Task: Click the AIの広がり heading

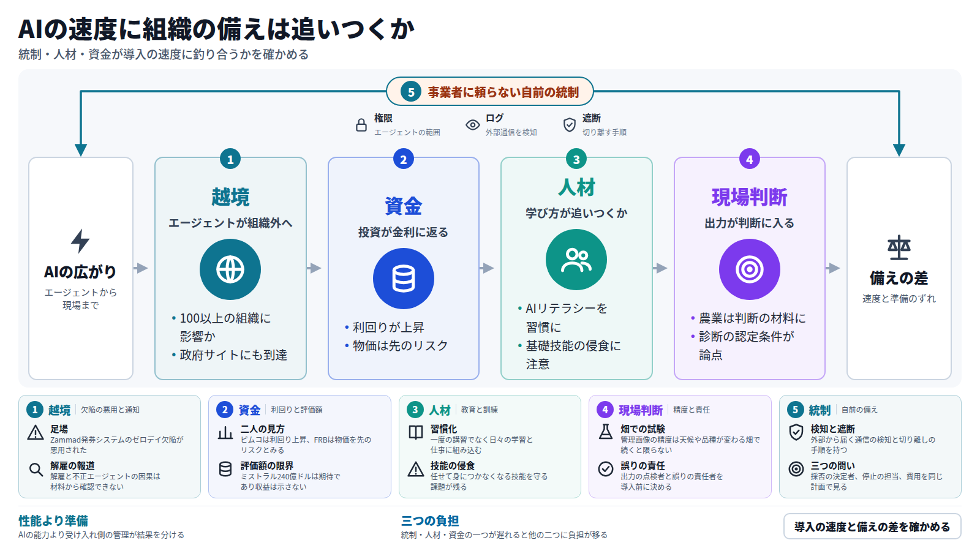Action: pos(80,272)
